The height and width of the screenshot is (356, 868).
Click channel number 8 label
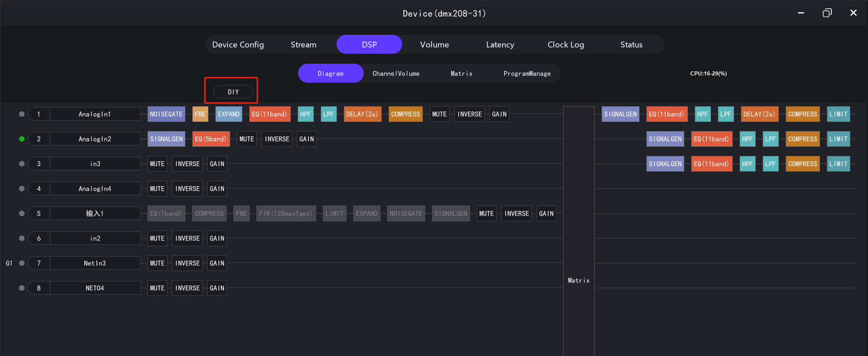[x=39, y=288]
